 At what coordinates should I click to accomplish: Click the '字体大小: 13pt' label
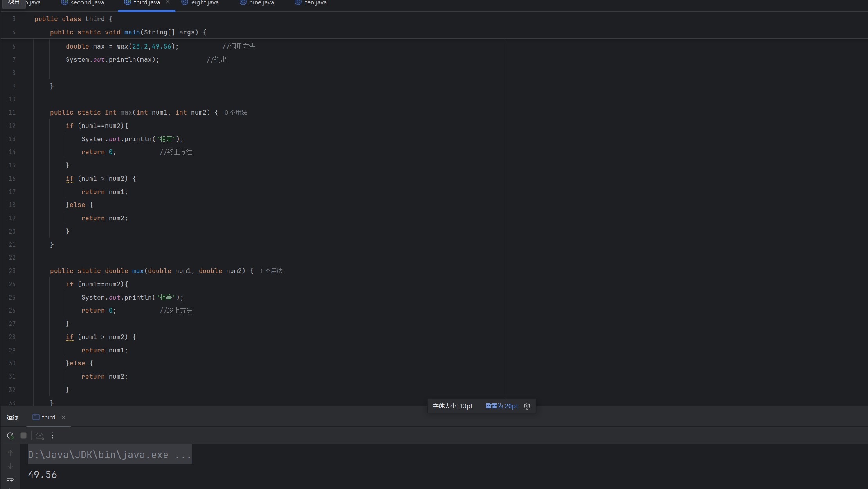coord(453,406)
